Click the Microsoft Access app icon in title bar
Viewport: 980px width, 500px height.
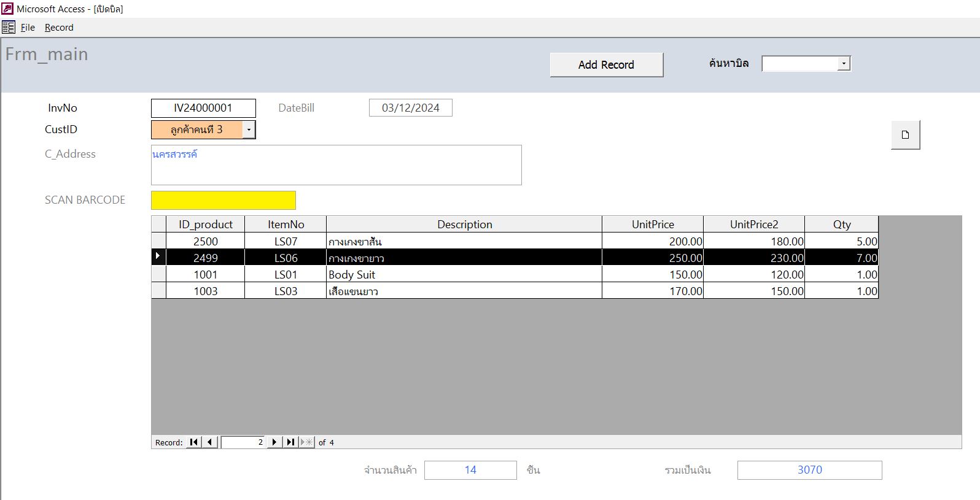coord(7,9)
